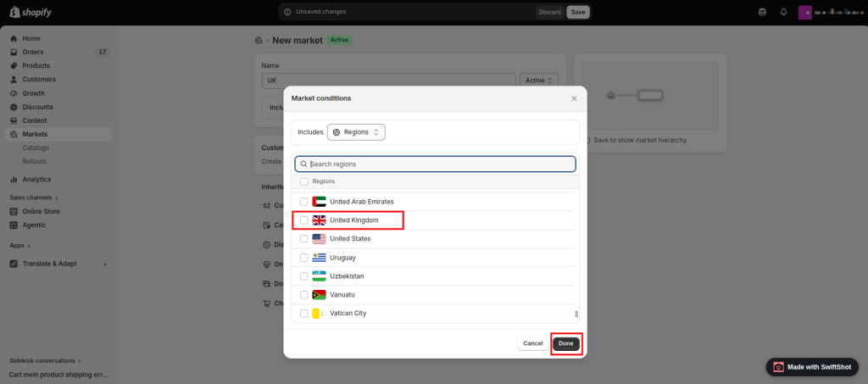Click the United Arab Emirates flag icon

click(x=319, y=202)
